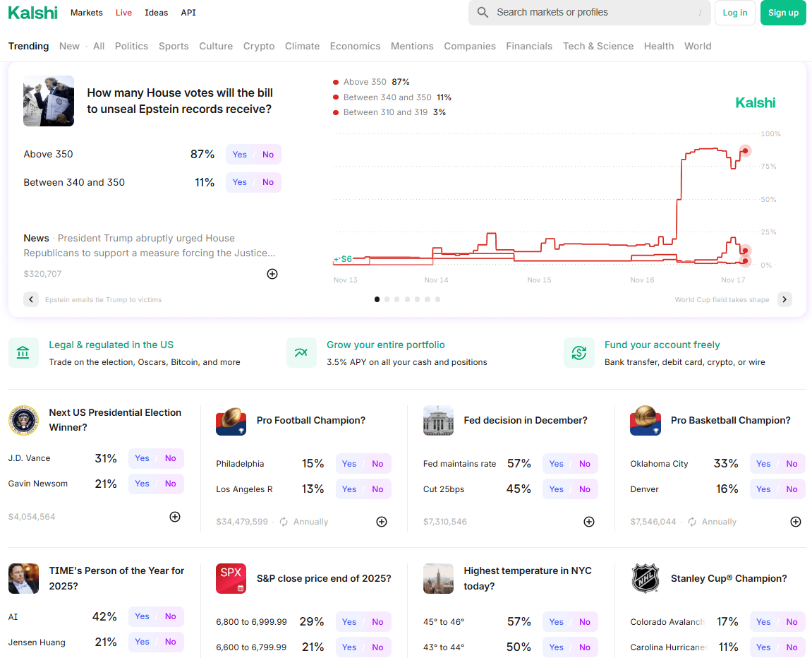Viewport: 812px width, 658px height.
Task: Select No for J.D. Vance
Action: [171, 458]
